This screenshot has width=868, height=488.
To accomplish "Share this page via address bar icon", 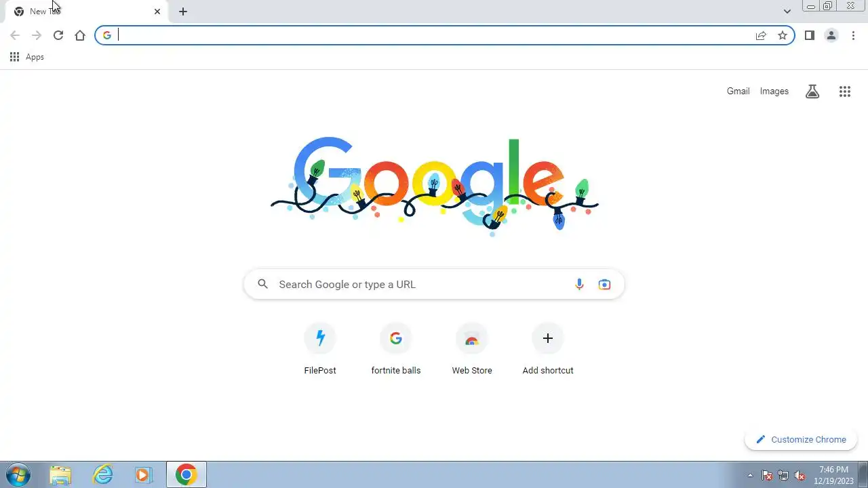I will [761, 35].
